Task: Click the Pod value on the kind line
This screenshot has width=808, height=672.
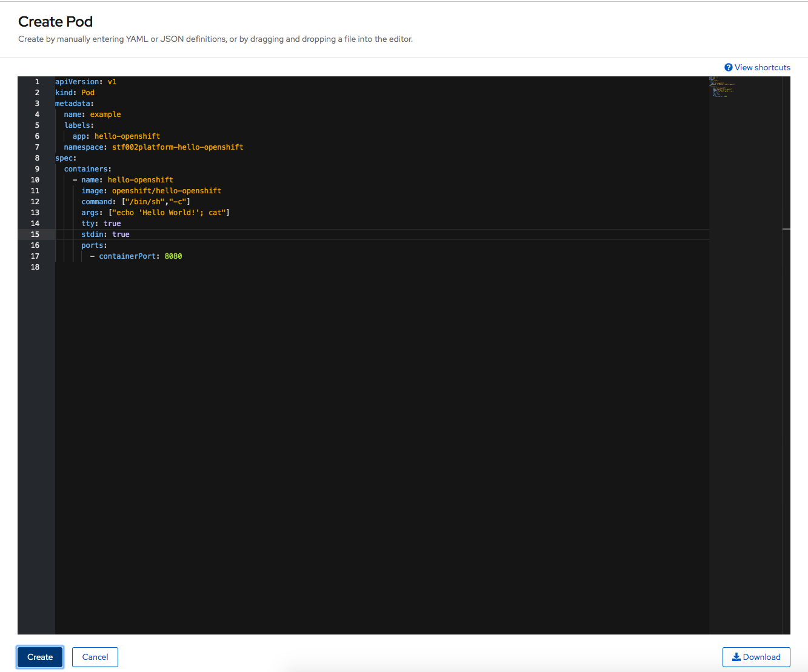Action: 88,93
